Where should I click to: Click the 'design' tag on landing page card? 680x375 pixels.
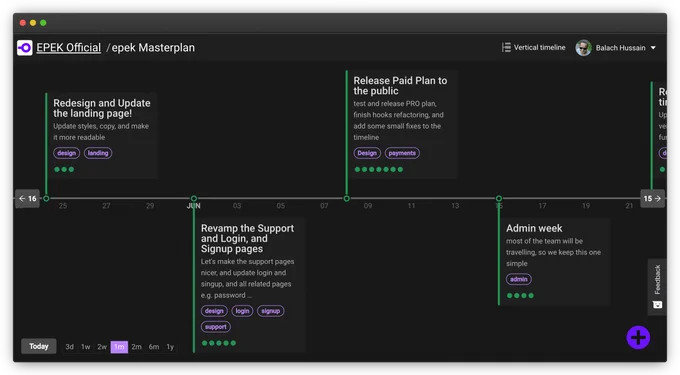66,153
